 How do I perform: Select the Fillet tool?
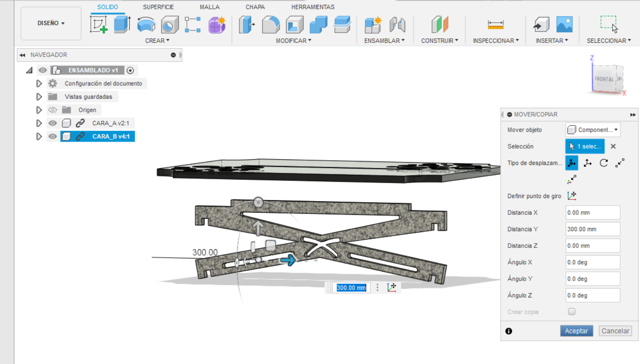(271, 25)
